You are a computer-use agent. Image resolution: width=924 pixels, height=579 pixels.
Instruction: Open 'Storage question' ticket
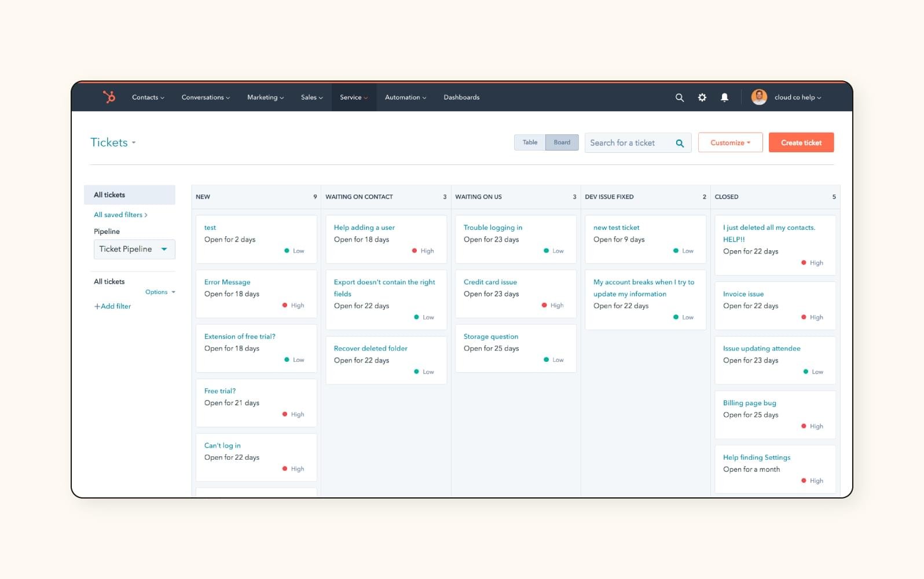click(491, 336)
